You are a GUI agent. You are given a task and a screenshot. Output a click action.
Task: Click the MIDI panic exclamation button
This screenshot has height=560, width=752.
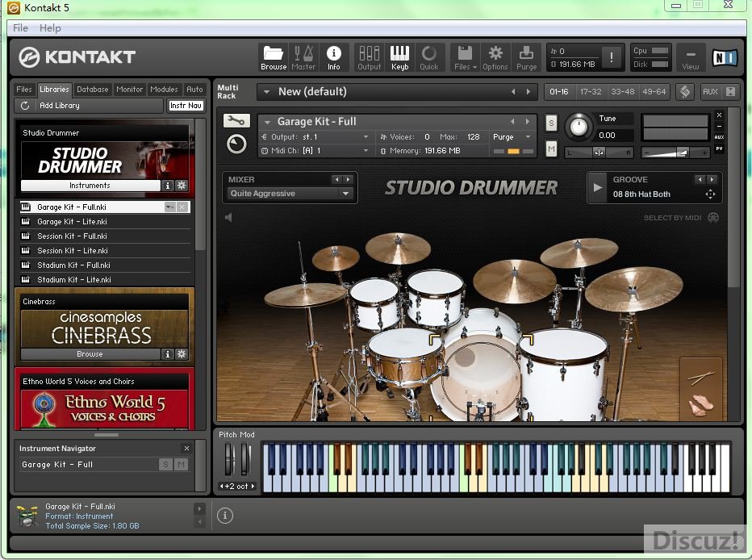click(x=611, y=57)
